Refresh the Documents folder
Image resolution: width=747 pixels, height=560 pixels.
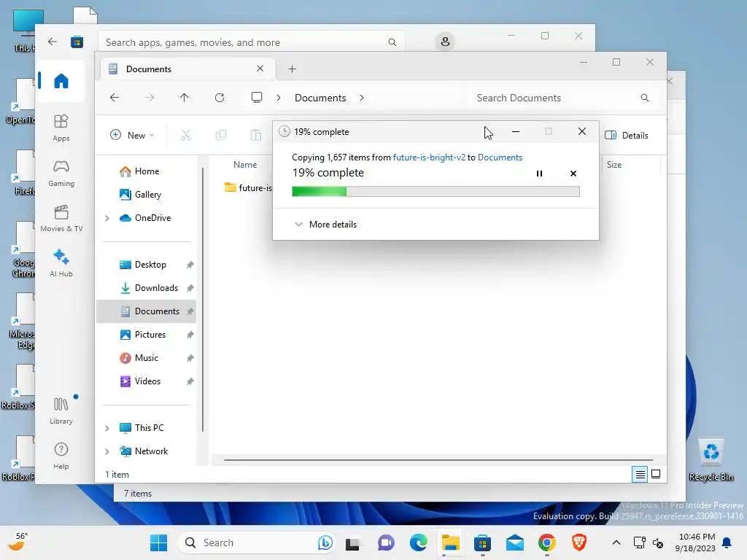220,98
